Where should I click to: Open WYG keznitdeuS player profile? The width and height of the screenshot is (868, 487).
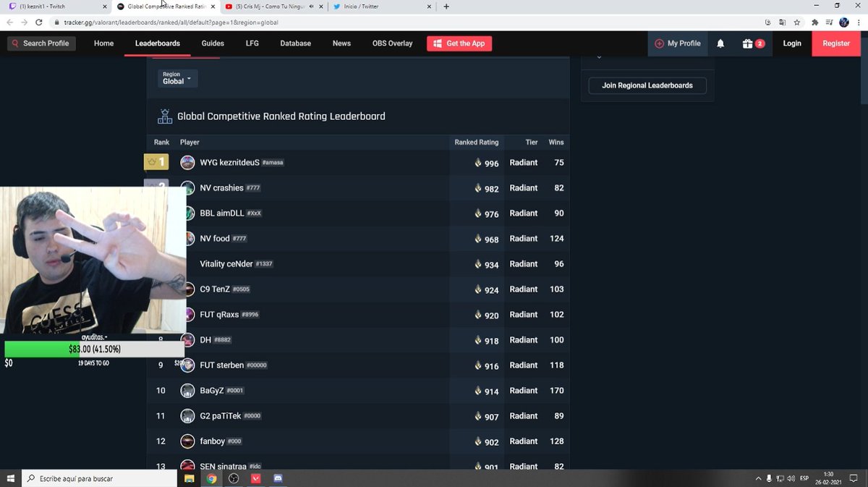[x=229, y=163]
